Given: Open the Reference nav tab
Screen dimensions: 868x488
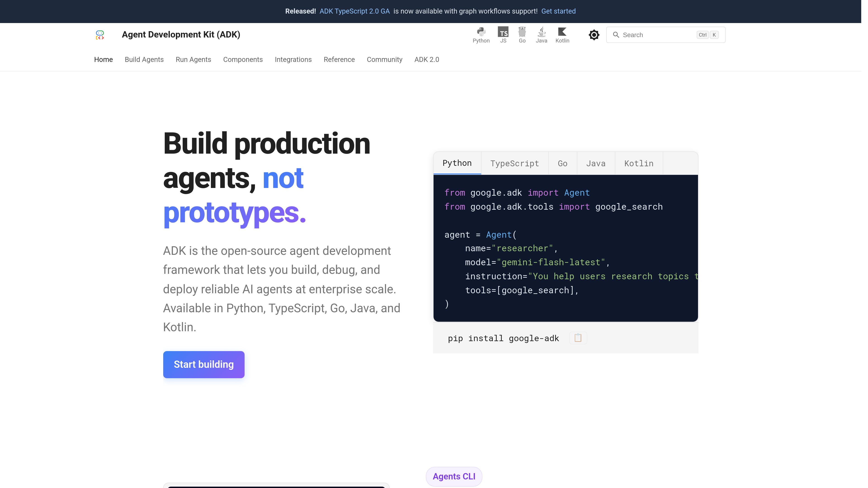Looking at the screenshot, I should click(x=339, y=60).
